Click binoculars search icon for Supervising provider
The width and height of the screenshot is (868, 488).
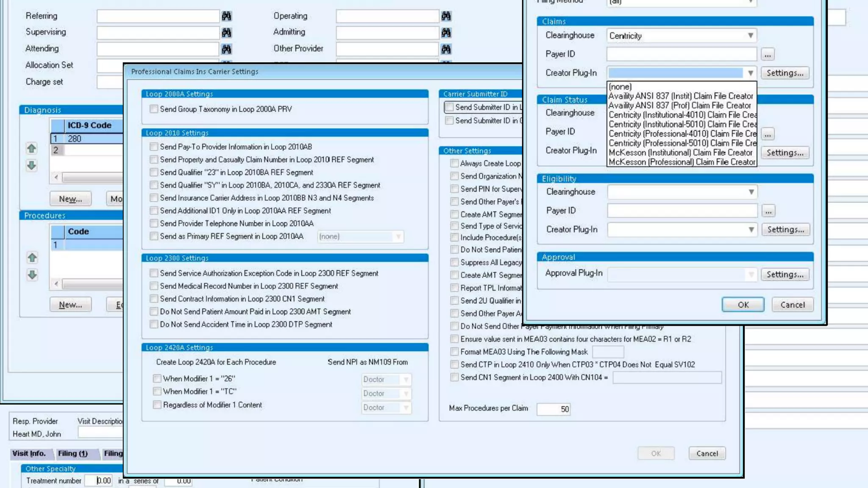tap(226, 33)
